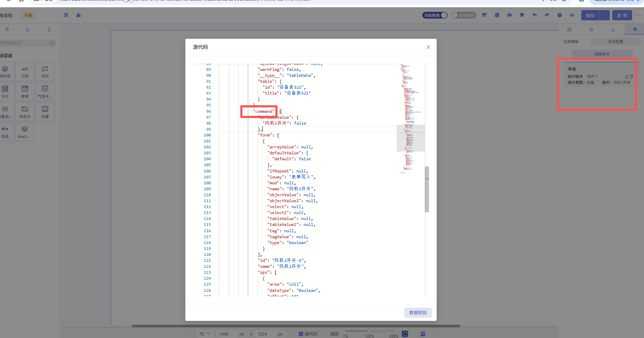644x338 pixels.
Task: Click the delete trash icon for action 1
Action: pyautogui.click(x=631, y=76)
